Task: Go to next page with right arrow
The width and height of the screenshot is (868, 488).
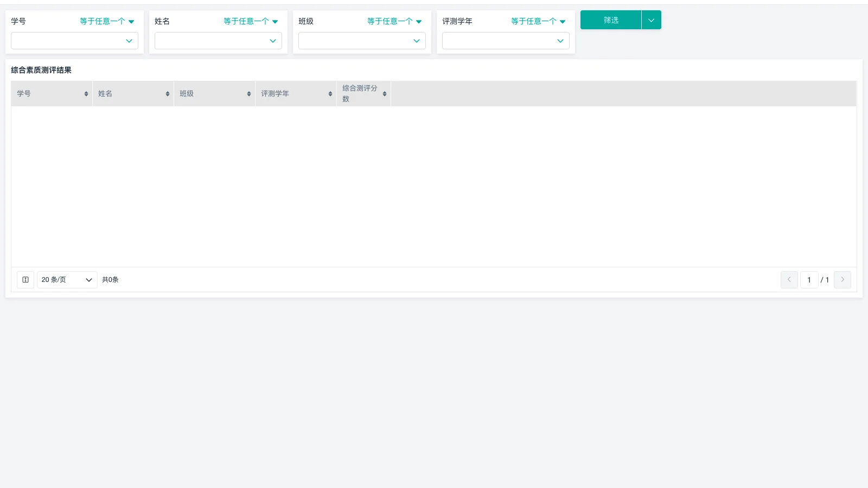Action: coord(842,280)
